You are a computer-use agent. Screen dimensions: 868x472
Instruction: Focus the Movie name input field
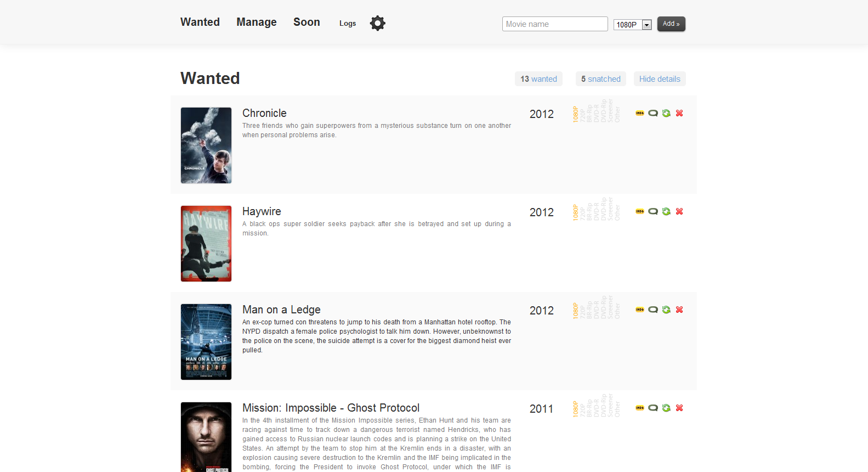tap(555, 24)
